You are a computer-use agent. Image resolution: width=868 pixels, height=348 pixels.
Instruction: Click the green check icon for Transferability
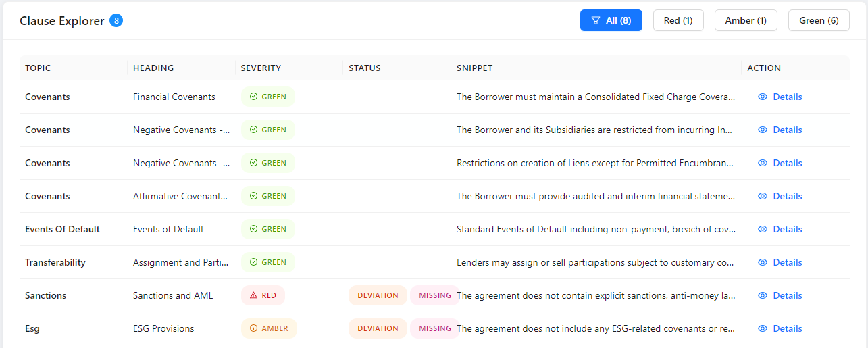(253, 262)
